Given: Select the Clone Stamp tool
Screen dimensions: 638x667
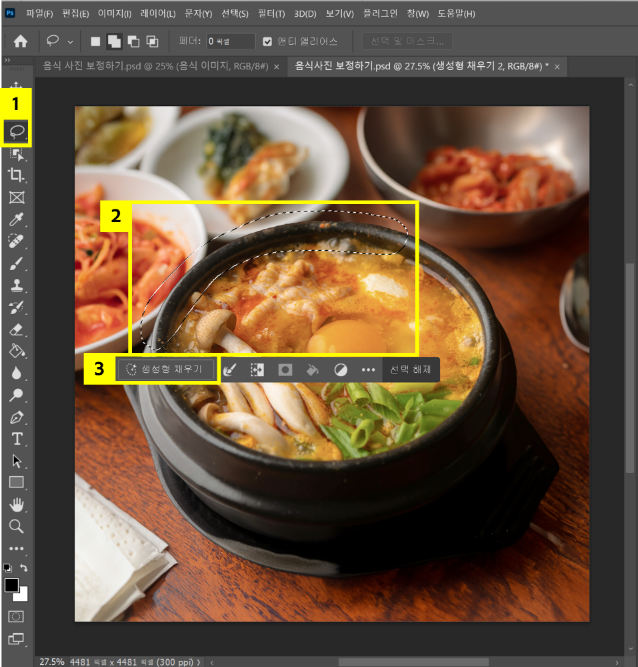Looking at the screenshot, I should point(17,285).
